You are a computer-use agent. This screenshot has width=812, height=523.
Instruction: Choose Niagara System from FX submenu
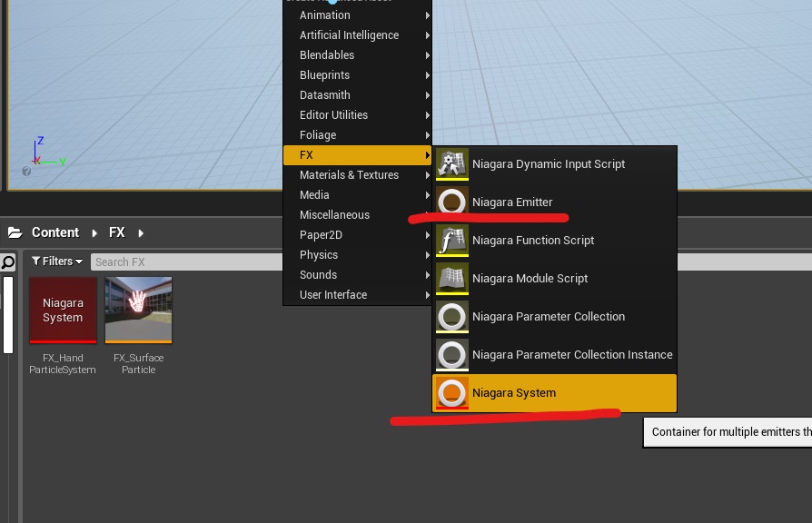pyautogui.click(x=555, y=393)
